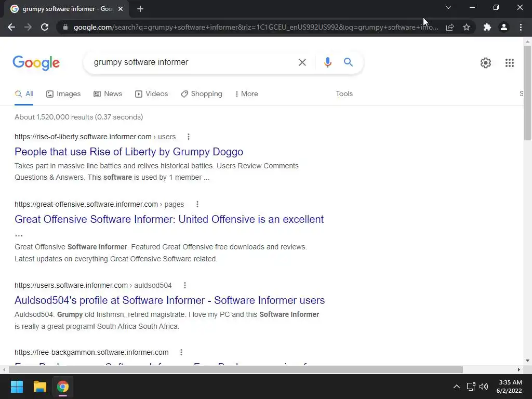Screen dimensions: 532x399
Task: Open network status tray icon
Action: point(471,387)
